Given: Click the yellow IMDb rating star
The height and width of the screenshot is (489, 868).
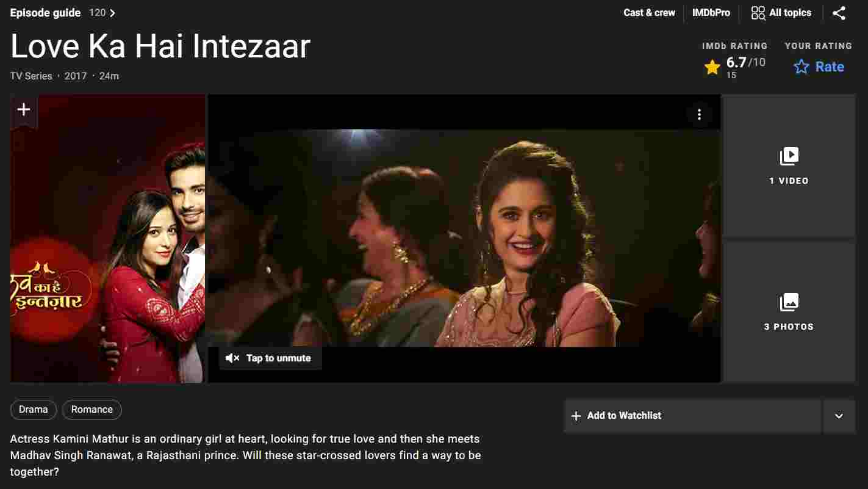Looking at the screenshot, I should coord(712,67).
